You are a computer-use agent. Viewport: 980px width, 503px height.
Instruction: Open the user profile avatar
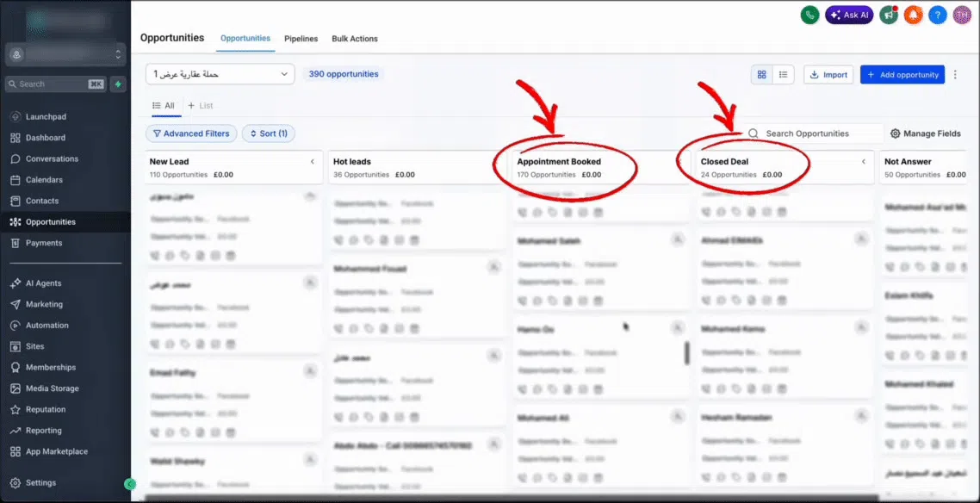click(962, 15)
